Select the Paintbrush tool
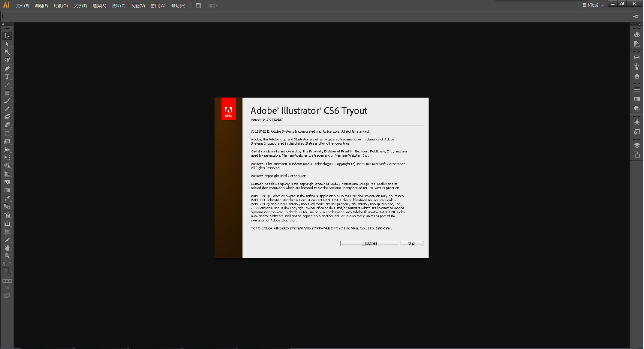The image size is (644, 349). coord(7,101)
